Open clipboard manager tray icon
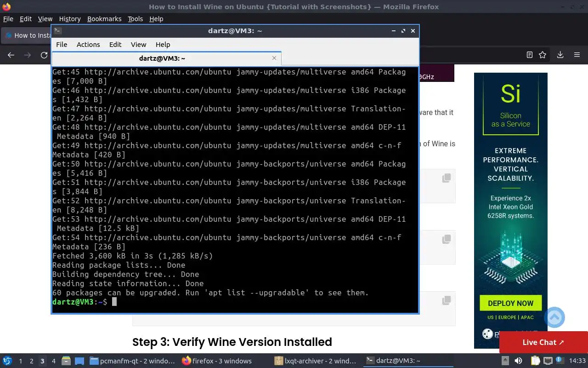 (x=535, y=361)
